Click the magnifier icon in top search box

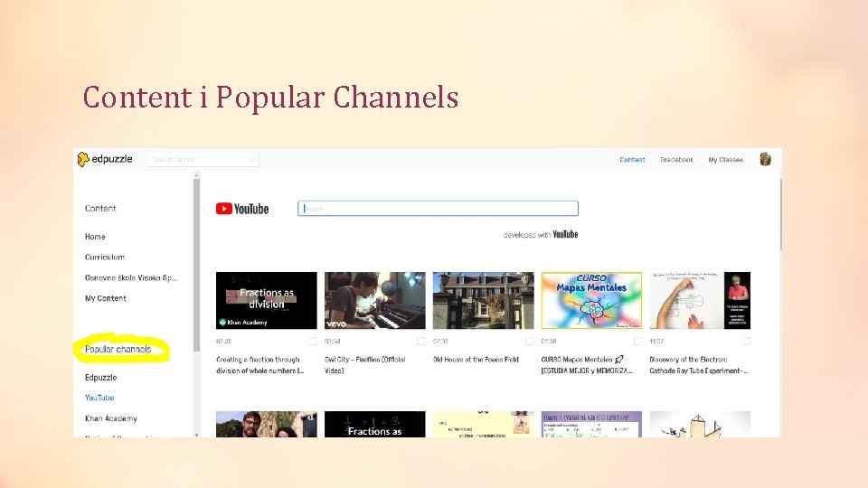(x=252, y=159)
